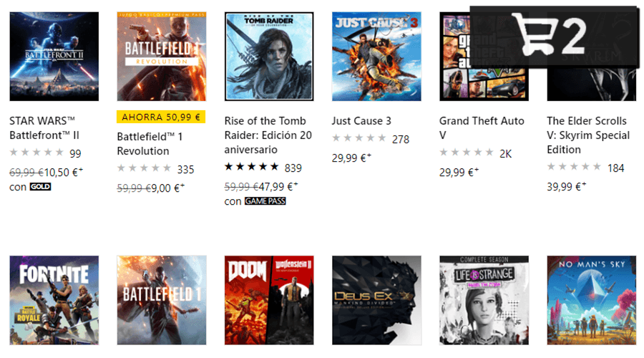Open the Battlefield 1 base game cover

162,300
